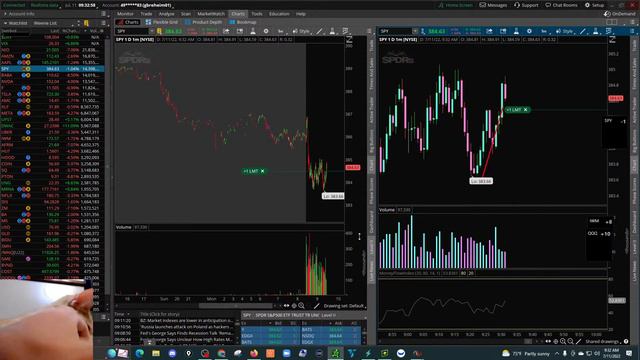Open Messages in top bar

[x=493, y=5]
